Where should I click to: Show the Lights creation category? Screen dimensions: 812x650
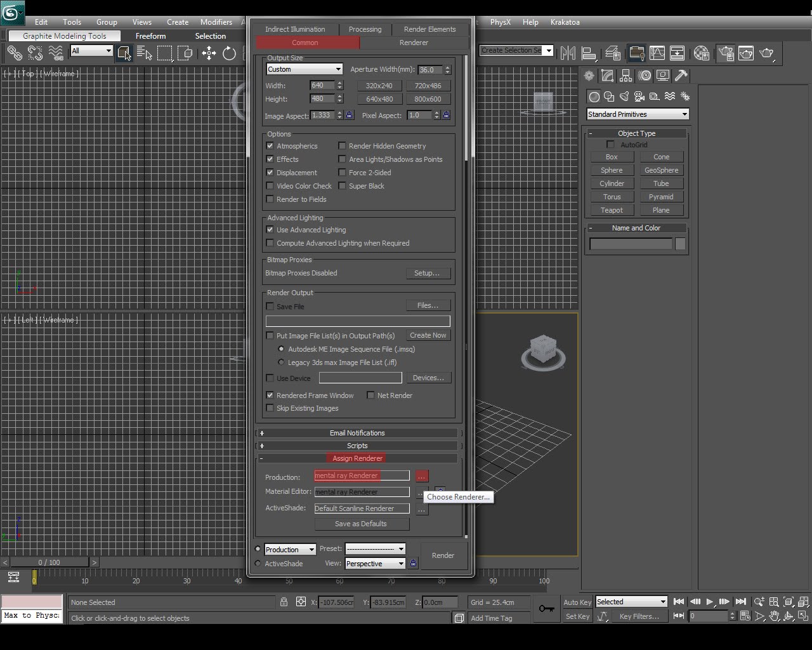[624, 96]
